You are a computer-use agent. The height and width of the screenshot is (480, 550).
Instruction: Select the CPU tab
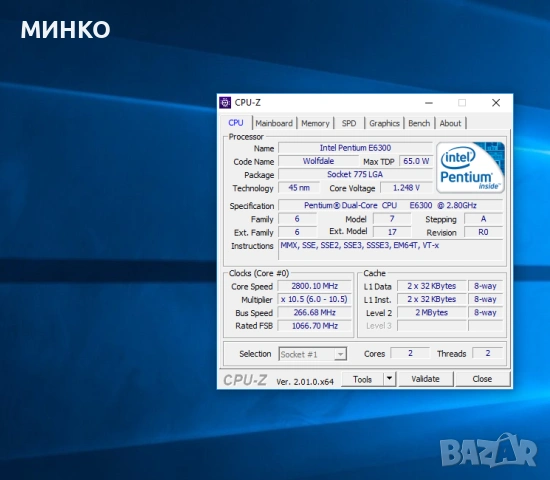point(236,122)
